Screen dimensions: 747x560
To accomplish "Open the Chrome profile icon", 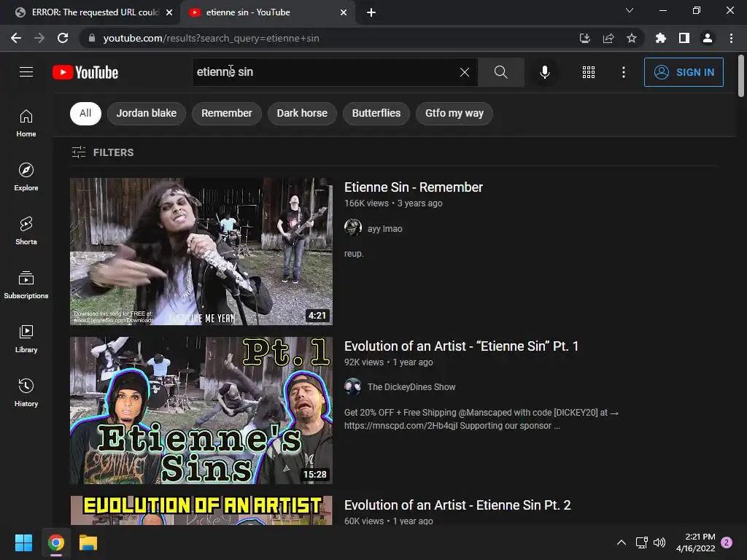I will click(x=708, y=38).
